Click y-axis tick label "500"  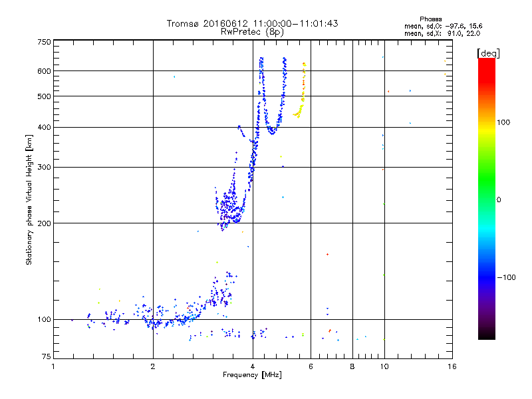44,96
